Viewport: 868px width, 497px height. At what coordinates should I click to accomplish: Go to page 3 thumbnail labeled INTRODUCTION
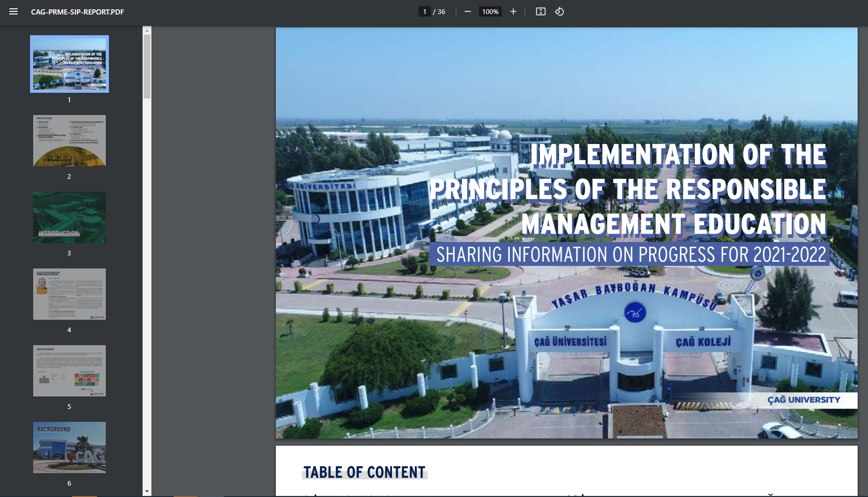click(x=69, y=217)
